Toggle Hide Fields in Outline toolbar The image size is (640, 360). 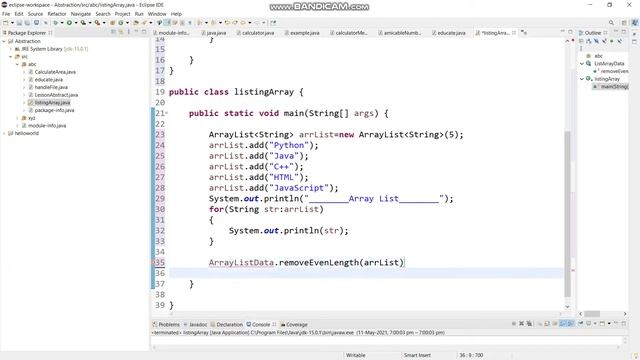point(596,41)
